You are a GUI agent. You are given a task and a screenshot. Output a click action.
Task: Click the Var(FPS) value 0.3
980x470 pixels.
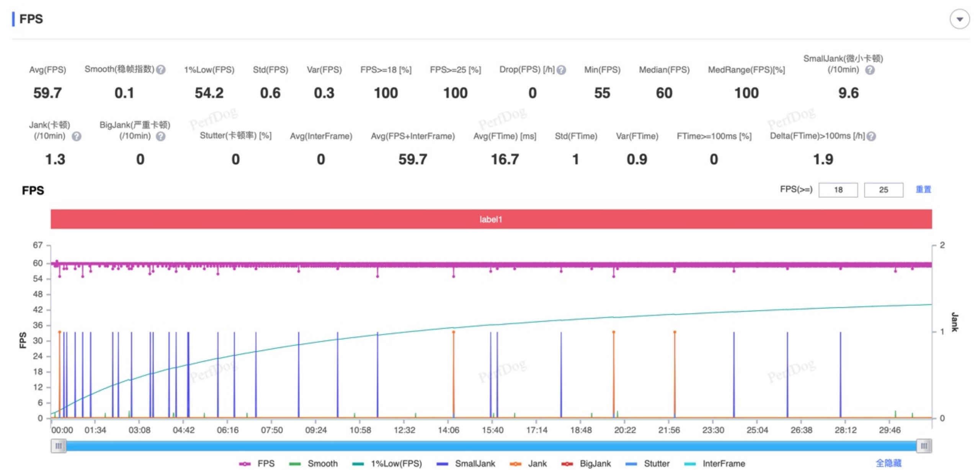(x=324, y=93)
